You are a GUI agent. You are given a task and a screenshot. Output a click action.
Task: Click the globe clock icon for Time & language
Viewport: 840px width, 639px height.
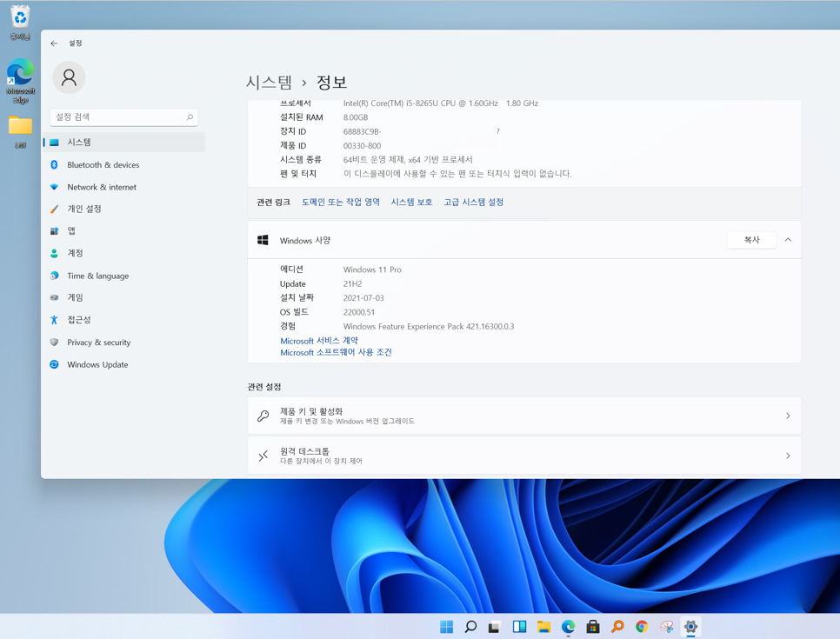(54, 276)
